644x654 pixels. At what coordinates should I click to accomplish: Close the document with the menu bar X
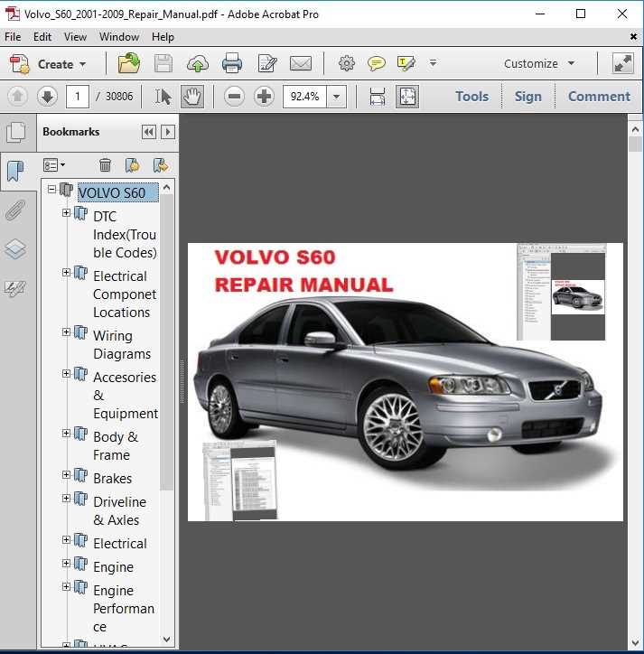(633, 37)
